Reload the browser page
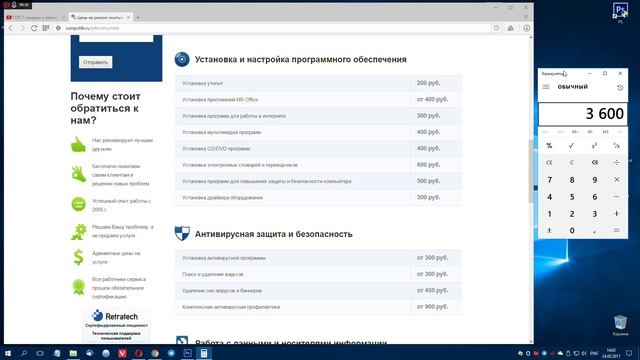Screen dimensions: 640x360 pyautogui.click(x=34, y=28)
